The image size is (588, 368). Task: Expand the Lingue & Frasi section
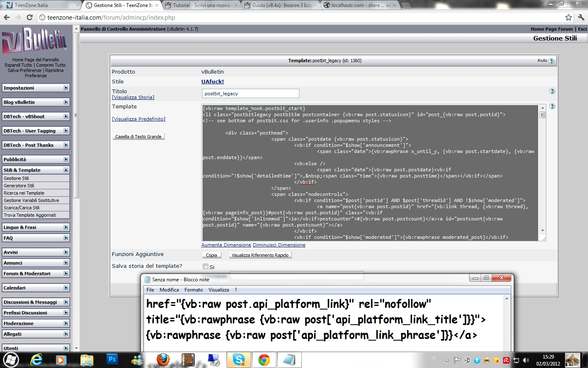(x=66, y=227)
